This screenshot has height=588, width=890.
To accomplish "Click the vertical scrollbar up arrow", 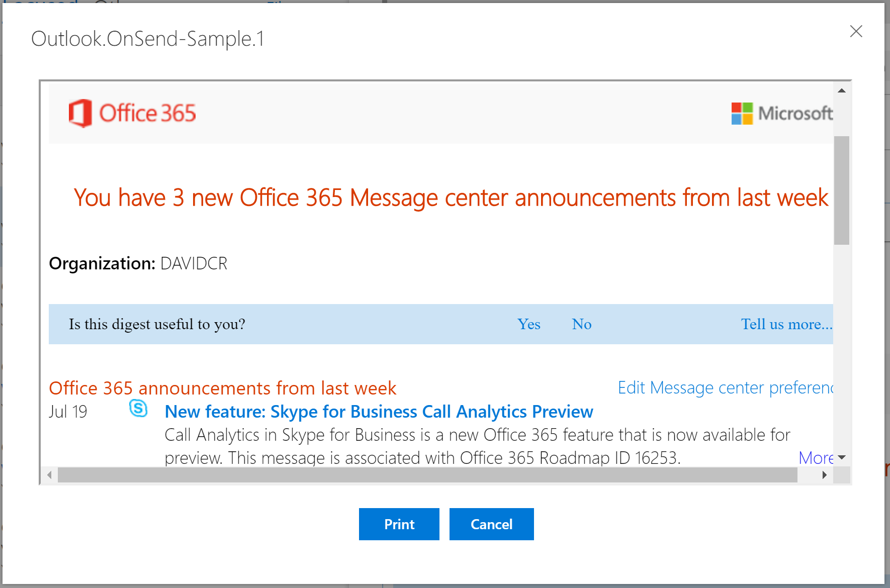I will [x=842, y=91].
